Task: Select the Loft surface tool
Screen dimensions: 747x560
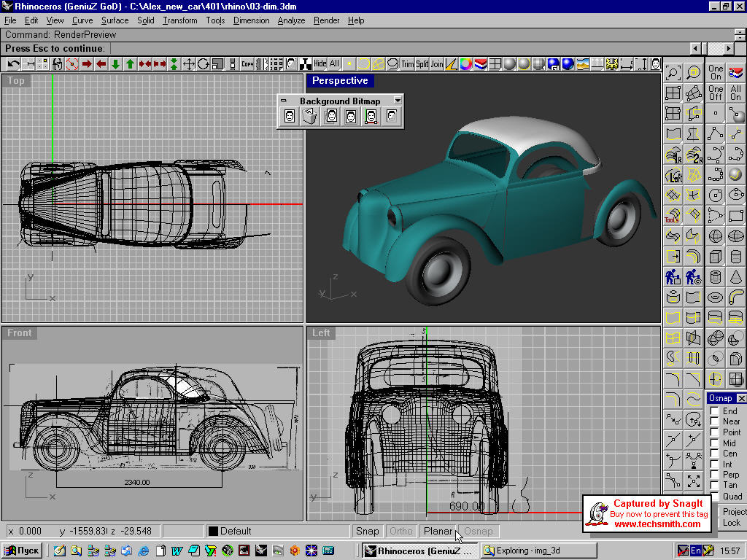Action: pyautogui.click(x=673, y=175)
